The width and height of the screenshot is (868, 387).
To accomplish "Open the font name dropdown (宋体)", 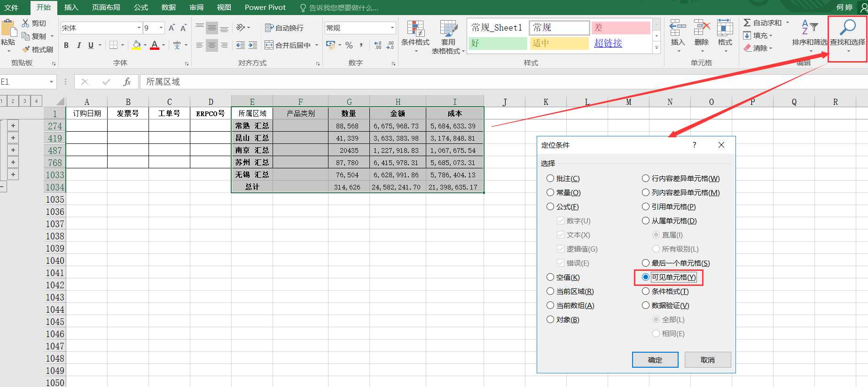I will (x=139, y=28).
